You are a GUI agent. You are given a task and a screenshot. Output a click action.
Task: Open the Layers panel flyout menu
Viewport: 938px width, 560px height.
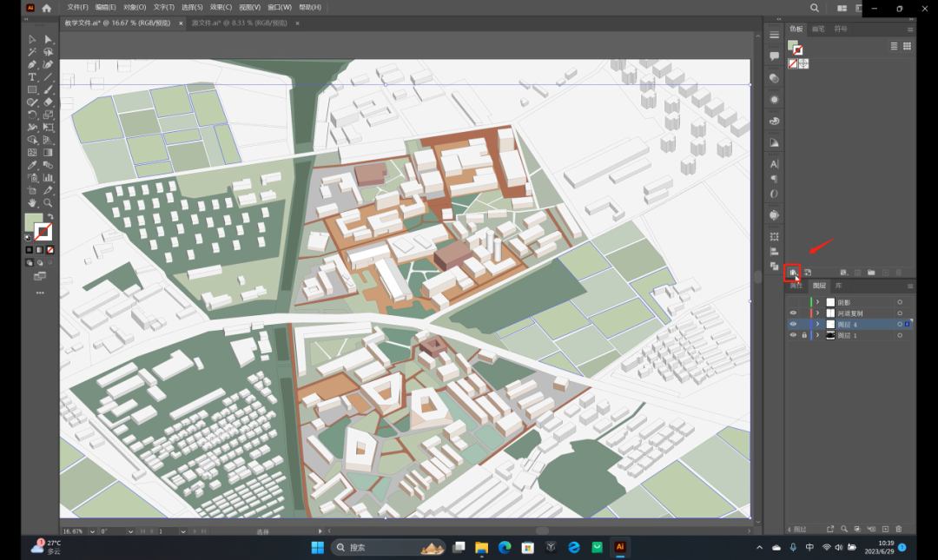click(910, 286)
